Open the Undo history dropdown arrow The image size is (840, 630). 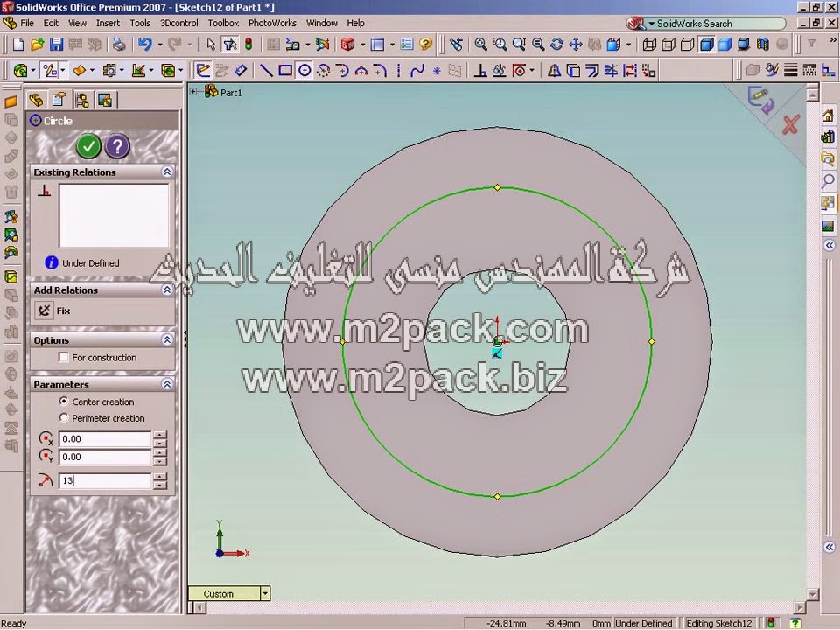[x=159, y=45]
